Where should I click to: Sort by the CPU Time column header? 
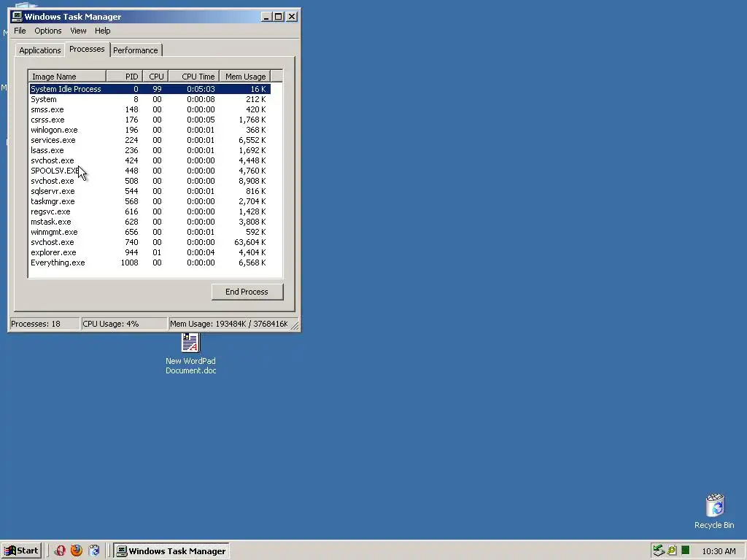click(x=193, y=76)
